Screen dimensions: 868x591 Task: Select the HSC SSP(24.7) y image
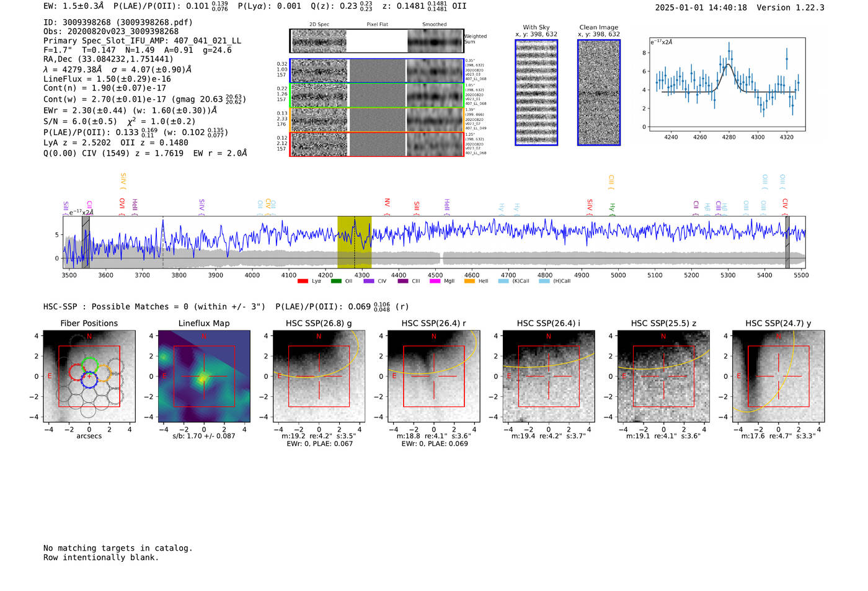pos(778,376)
